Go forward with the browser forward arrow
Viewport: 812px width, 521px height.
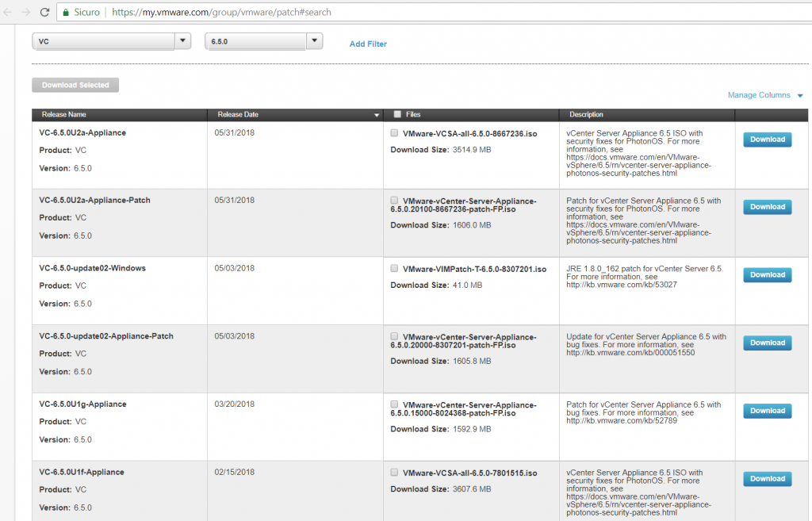click(26, 12)
